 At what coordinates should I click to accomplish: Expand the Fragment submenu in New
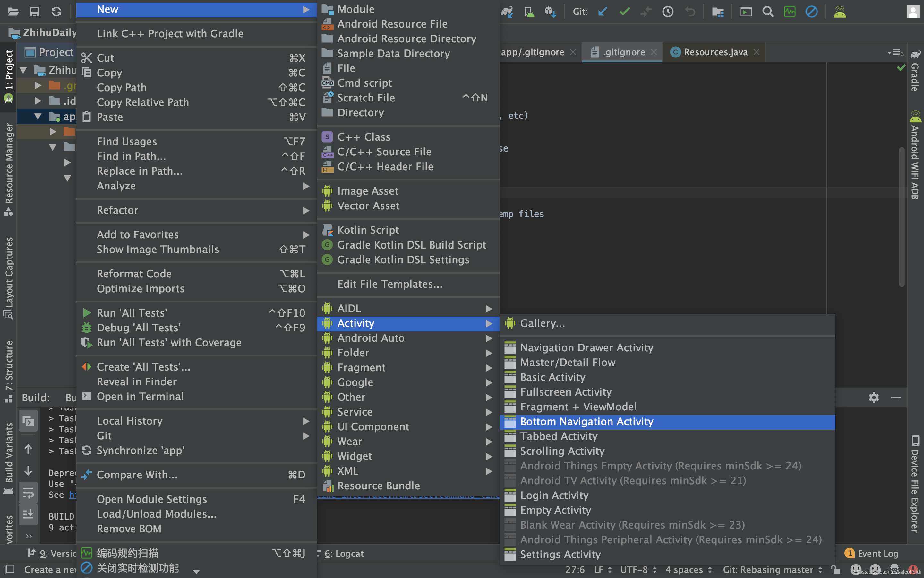click(408, 368)
